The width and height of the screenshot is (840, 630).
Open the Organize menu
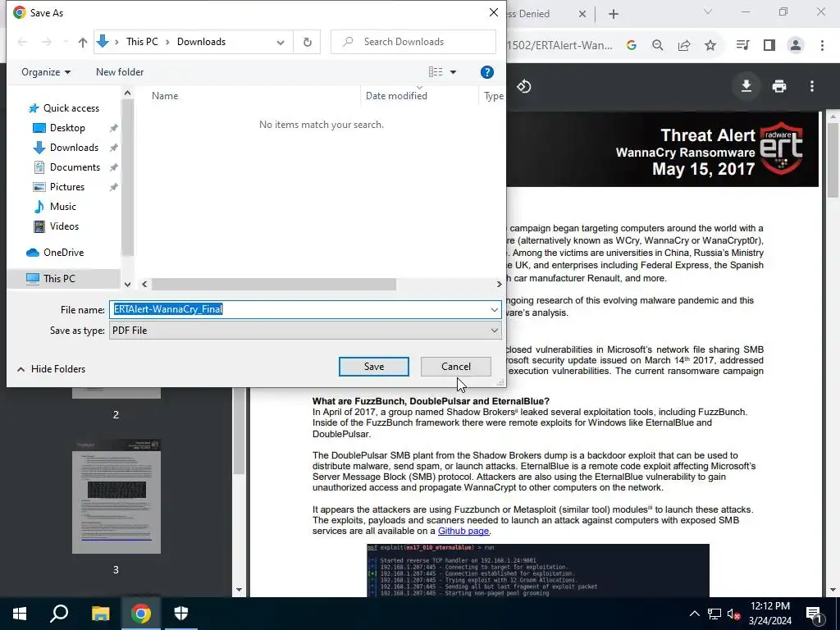click(x=46, y=72)
